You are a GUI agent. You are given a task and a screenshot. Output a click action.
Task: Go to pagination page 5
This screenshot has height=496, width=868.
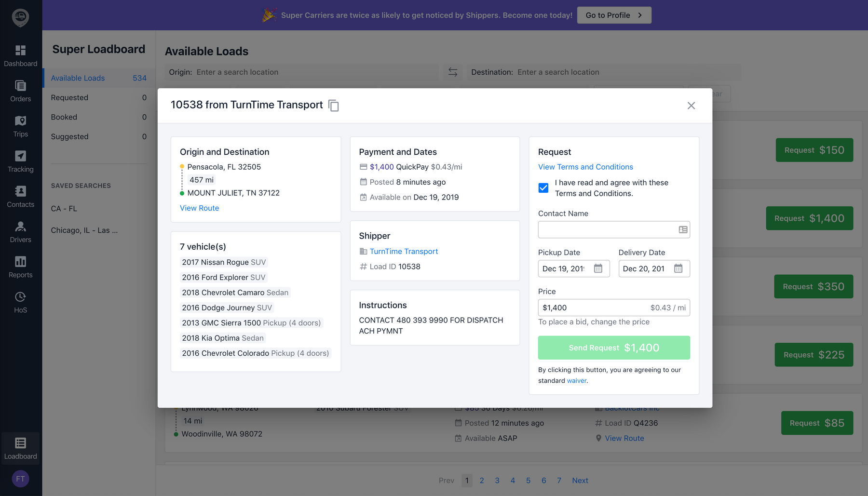point(528,481)
